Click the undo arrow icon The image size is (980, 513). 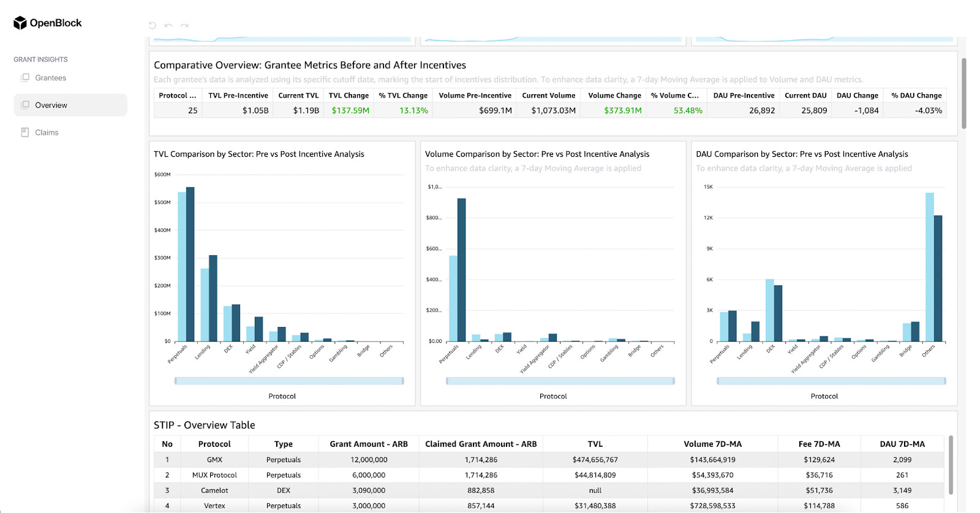pos(168,26)
